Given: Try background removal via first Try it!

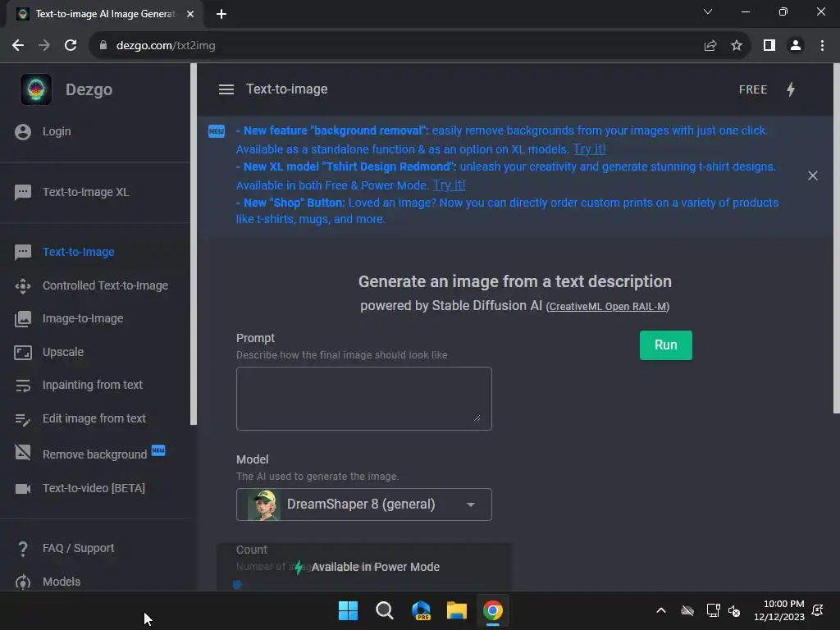Looking at the screenshot, I should 589,149.
